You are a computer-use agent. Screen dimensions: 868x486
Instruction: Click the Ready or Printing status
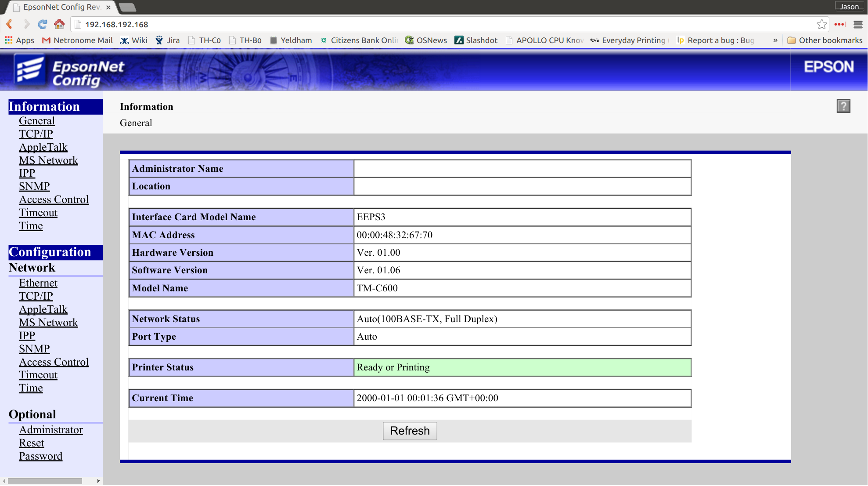(x=393, y=367)
